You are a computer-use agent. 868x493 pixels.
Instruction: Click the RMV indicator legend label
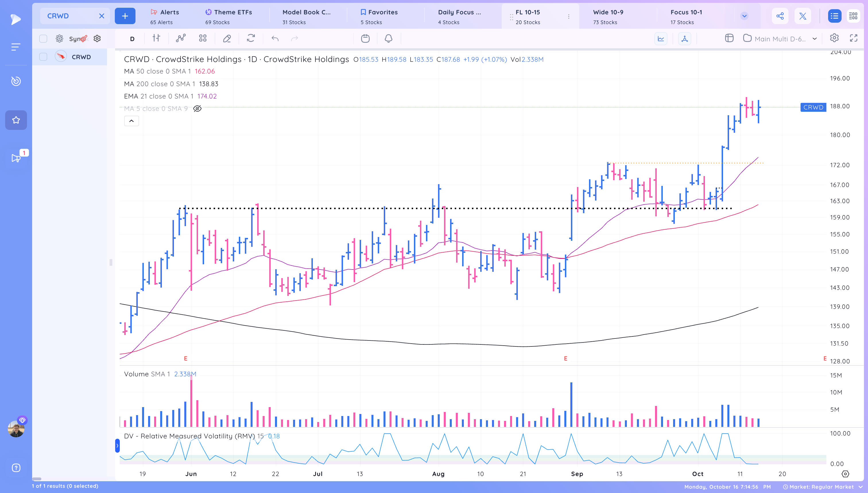[201, 436]
